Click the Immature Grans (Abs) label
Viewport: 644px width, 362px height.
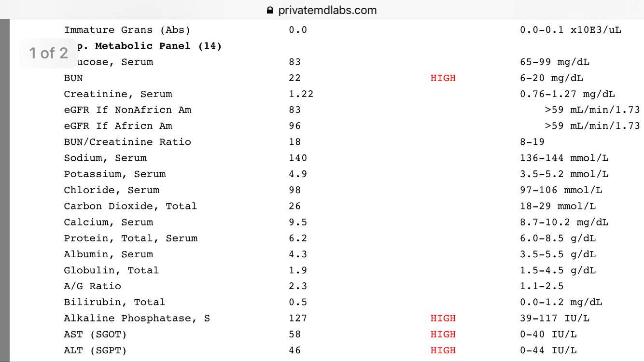pos(127,30)
